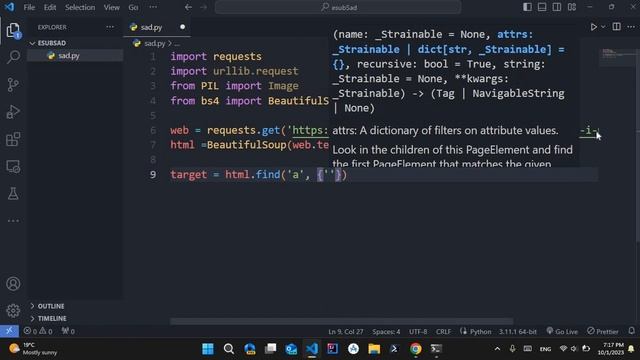Show errors and warnings problems count

coord(38,331)
